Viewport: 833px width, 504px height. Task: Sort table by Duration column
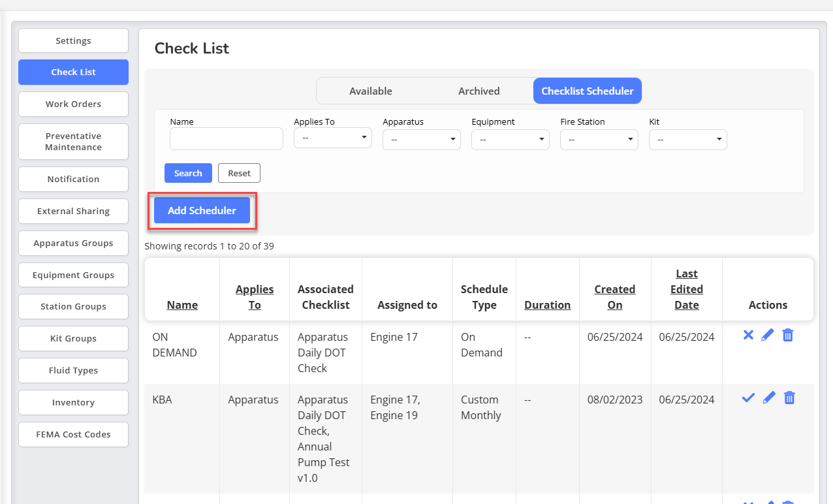click(547, 305)
